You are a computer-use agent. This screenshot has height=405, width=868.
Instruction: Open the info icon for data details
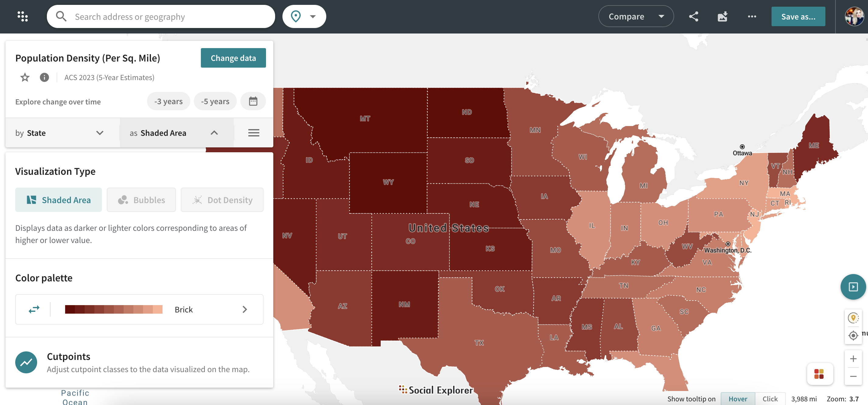point(44,78)
